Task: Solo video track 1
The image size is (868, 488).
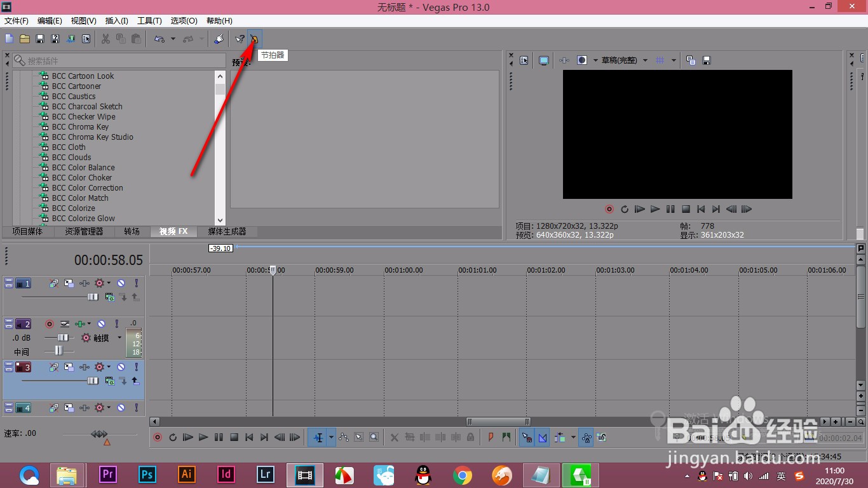Action: (136, 283)
